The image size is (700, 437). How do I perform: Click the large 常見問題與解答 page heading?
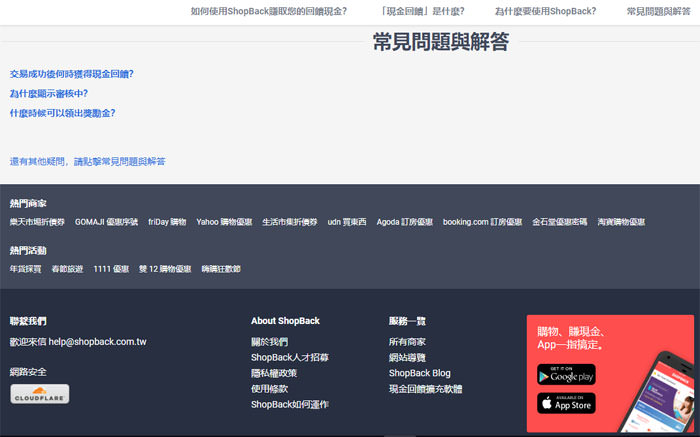pos(441,42)
